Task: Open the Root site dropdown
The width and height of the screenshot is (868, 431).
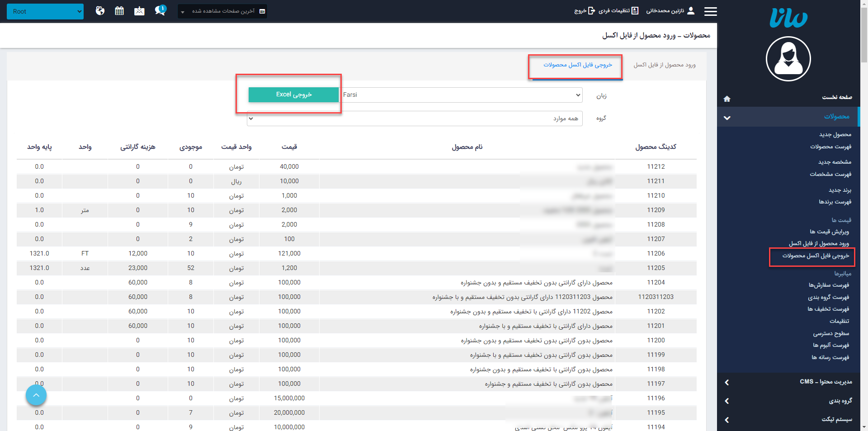Action: [45, 11]
